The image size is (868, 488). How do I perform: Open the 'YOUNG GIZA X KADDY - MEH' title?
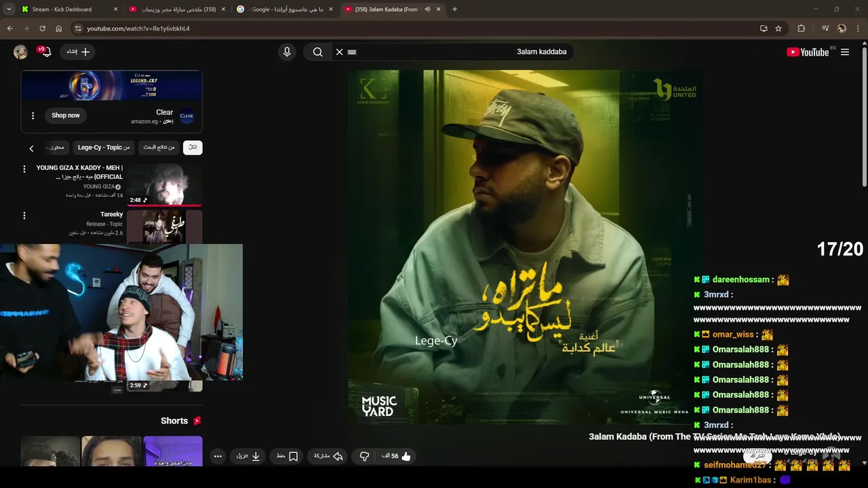[79, 172]
